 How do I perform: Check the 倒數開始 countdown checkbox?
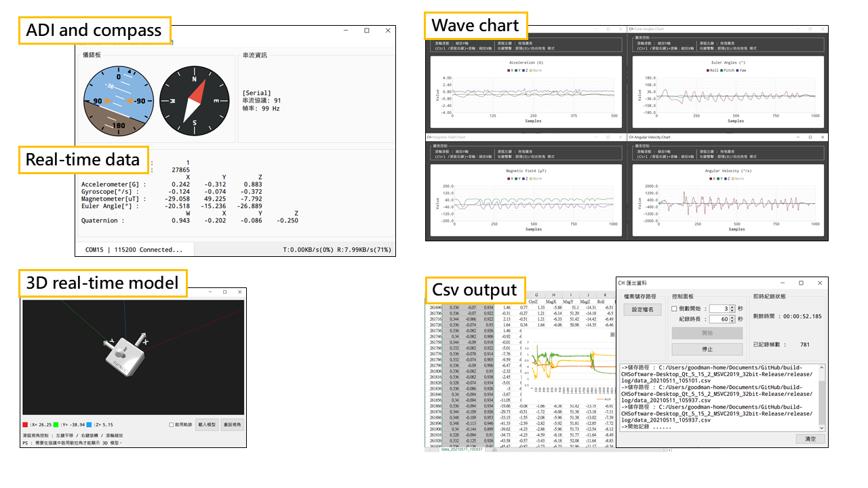pyautogui.click(x=674, y=308)
